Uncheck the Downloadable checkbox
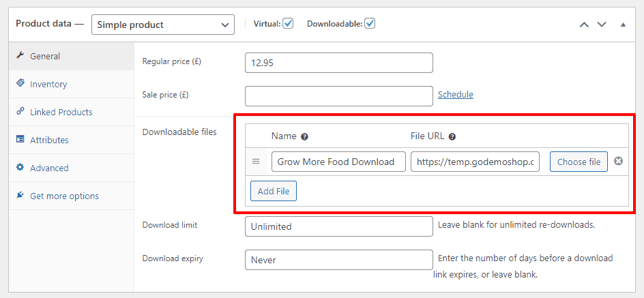Screen dimensions: 644x298 [370, 23]
